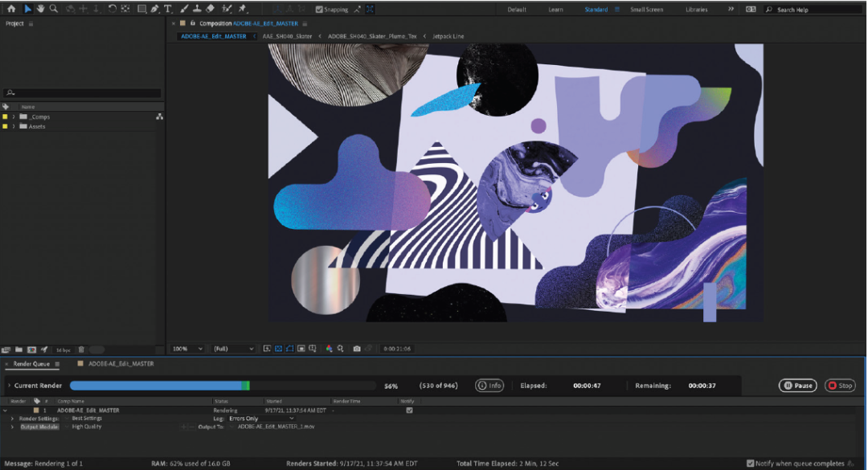Collapse the ADOBE-AE_Edit_MASTER render item

click(5, 411)
